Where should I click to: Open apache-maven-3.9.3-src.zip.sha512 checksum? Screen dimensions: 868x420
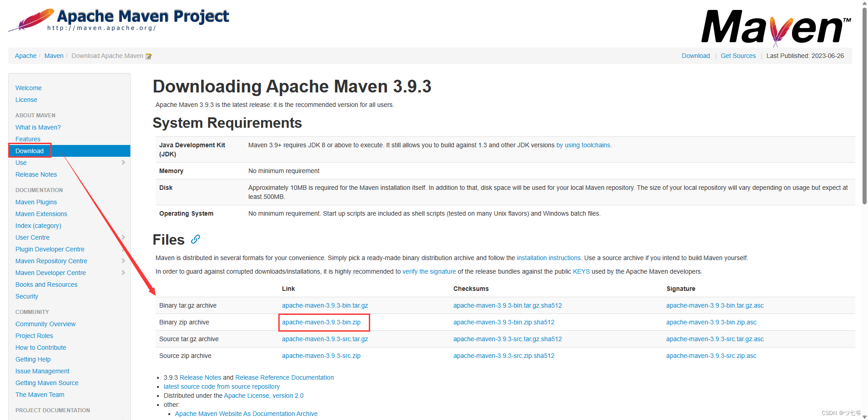[x=504, y=356]
